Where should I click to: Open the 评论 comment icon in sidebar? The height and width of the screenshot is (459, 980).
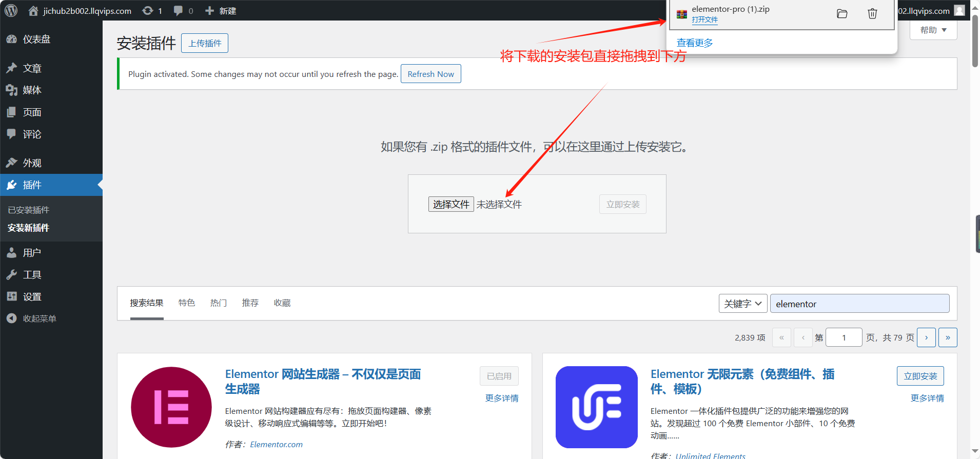[x=11, y=134]
